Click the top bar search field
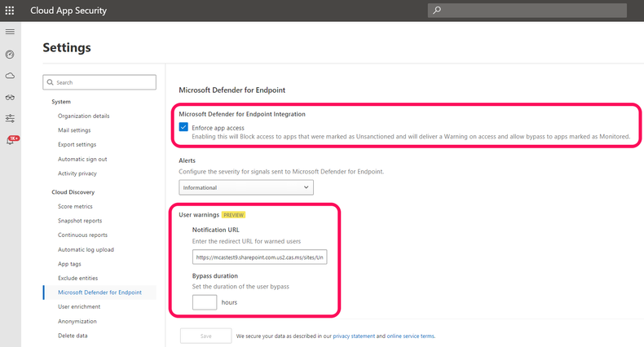 [527, 11]
